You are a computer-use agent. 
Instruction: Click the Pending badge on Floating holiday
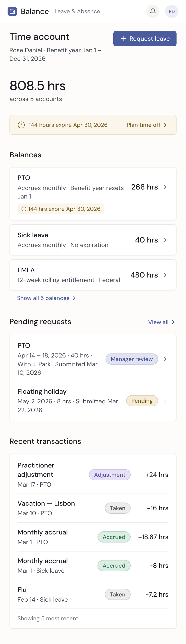click(142, 401)
